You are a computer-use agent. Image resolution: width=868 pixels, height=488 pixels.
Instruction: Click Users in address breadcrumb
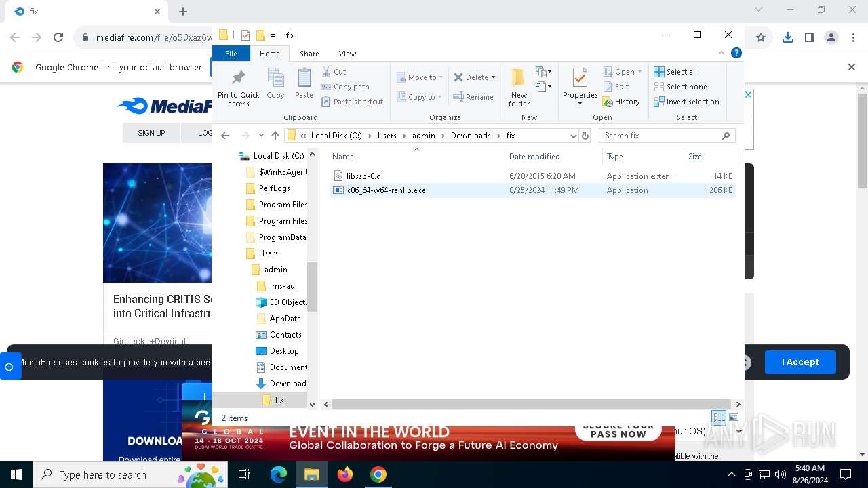(387, 136)
